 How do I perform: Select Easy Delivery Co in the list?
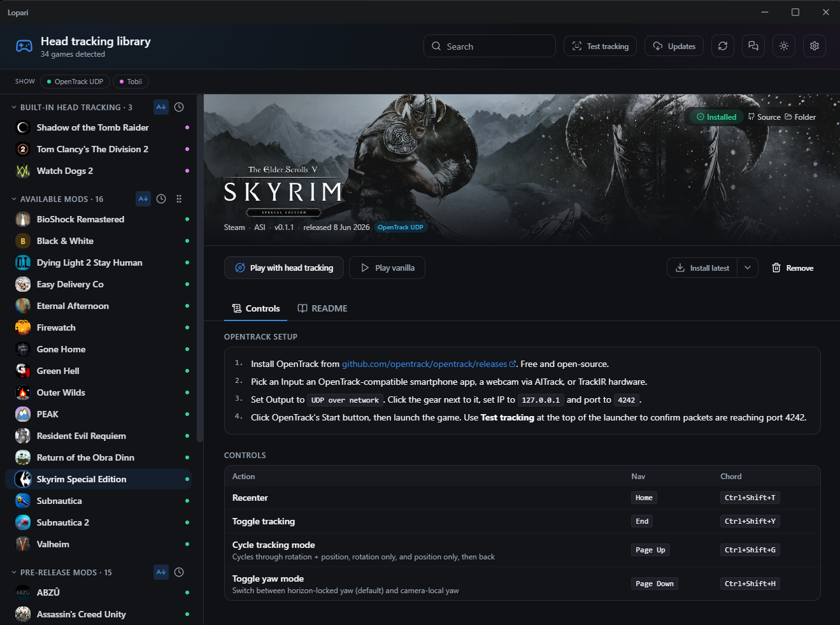(x=98, y=284)
